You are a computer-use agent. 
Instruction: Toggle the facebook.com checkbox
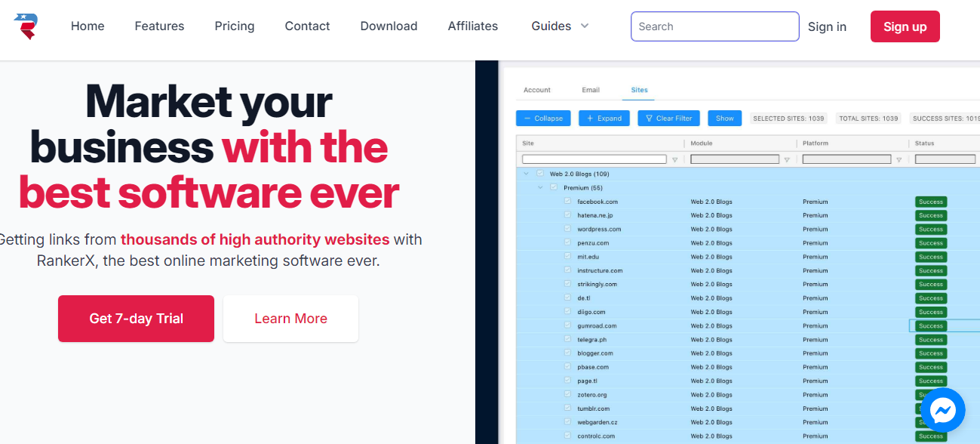(x=567, y=202)
